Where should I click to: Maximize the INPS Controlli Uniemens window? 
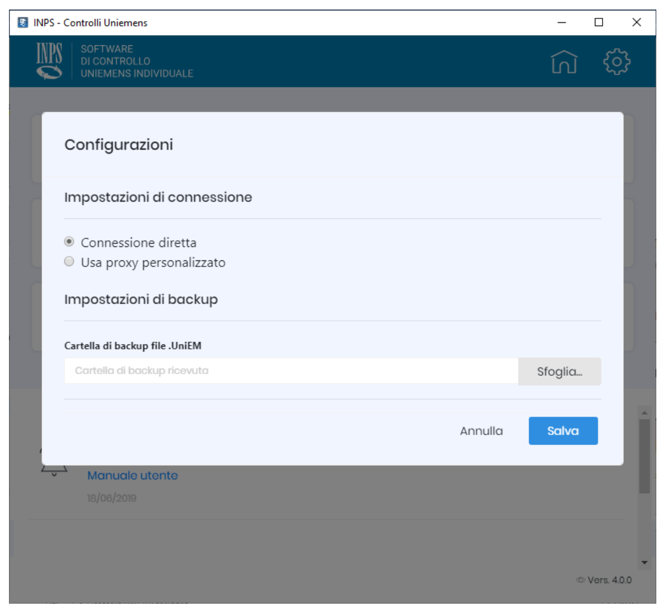(599, 22)
